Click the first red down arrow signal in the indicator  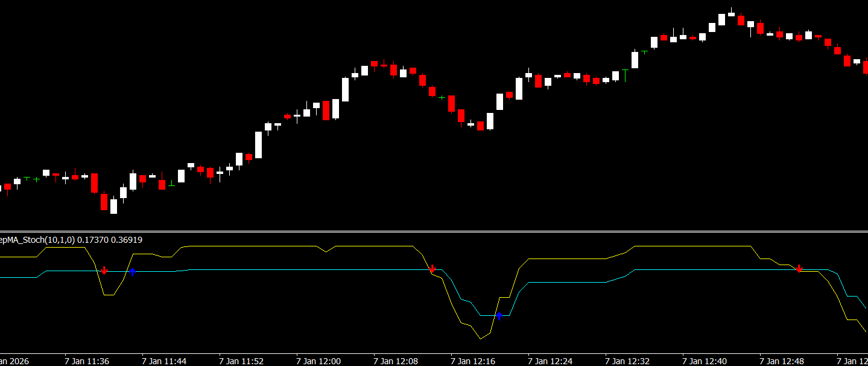pos(104,270)
